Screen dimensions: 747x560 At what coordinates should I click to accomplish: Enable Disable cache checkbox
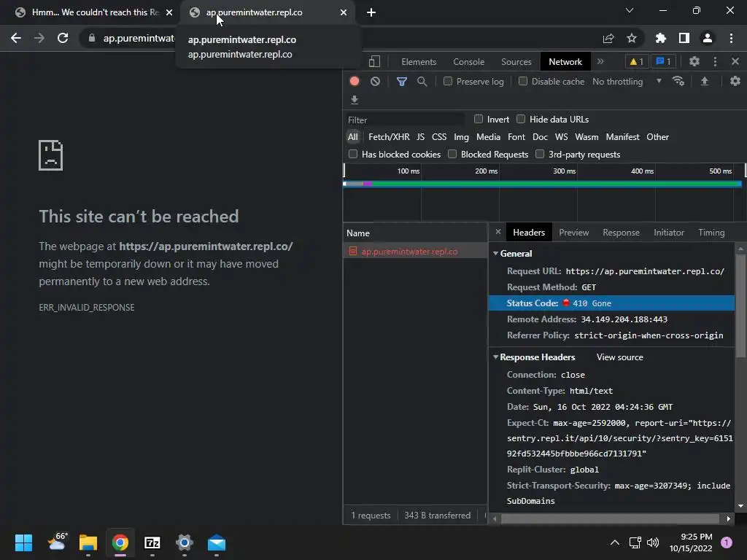523,82
